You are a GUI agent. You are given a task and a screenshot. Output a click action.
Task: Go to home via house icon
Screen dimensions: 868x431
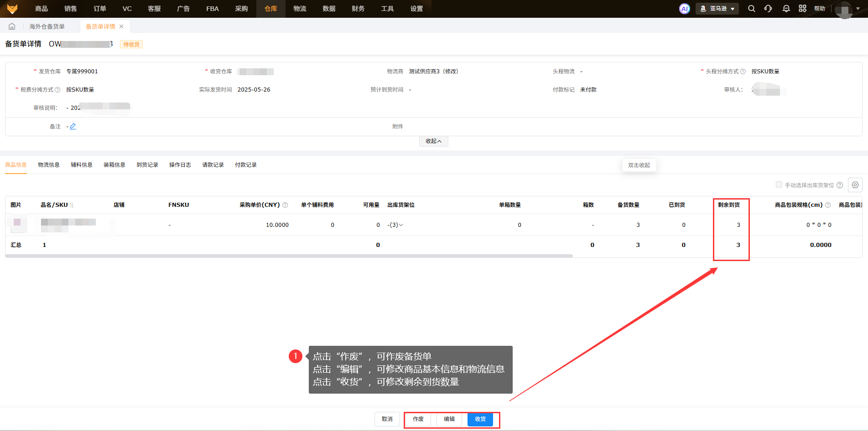click(12, 26)
